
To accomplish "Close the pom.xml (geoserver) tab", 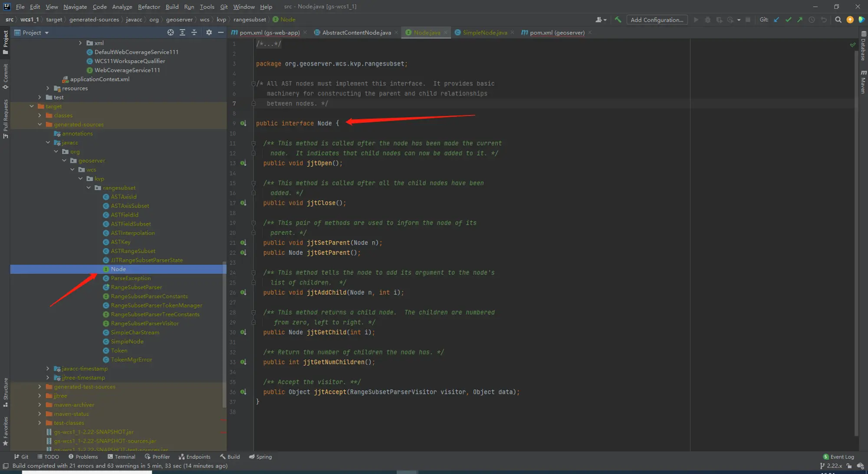I will pyautogui.click(x=590, y=33).
